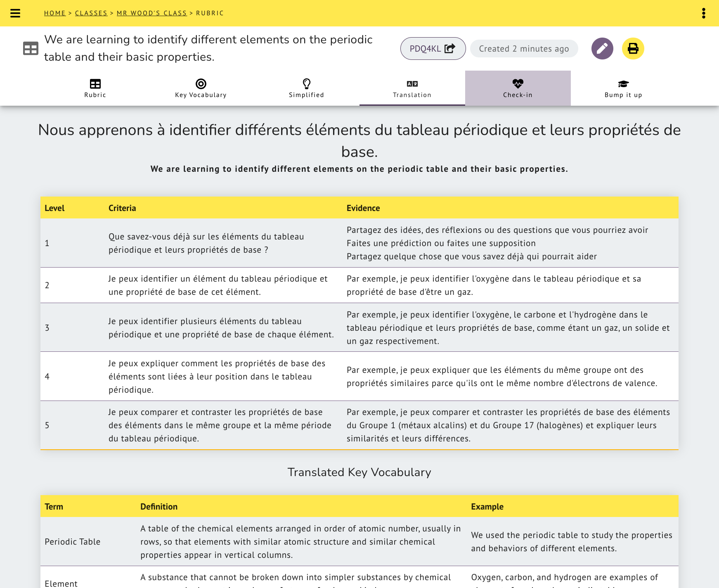Click the Translated Key Vocabulary heading
719x588 pixels.
coord(359,472)
